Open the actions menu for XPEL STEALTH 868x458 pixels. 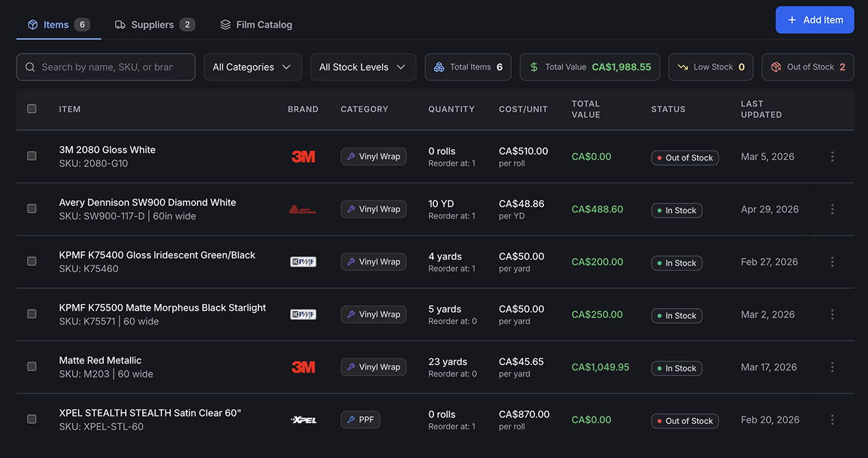tap(832, 420)
